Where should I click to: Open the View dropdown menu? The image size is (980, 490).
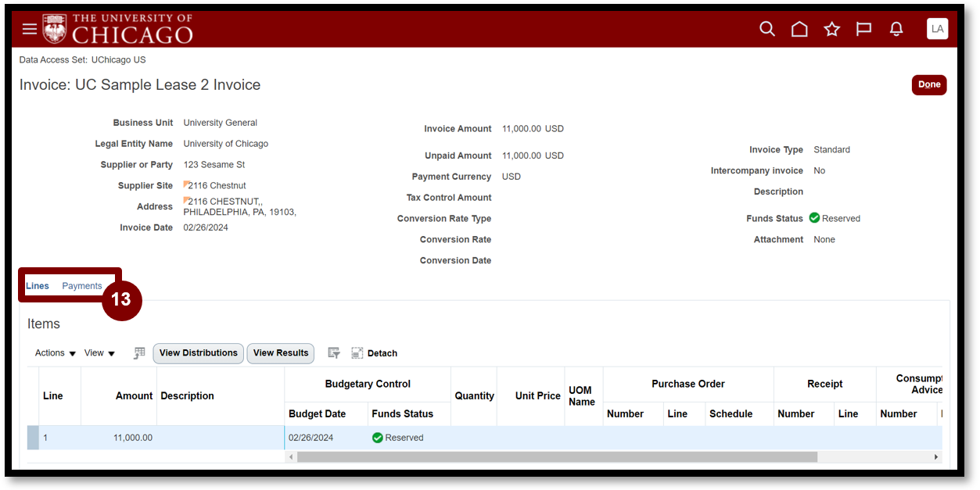[99, 353]
